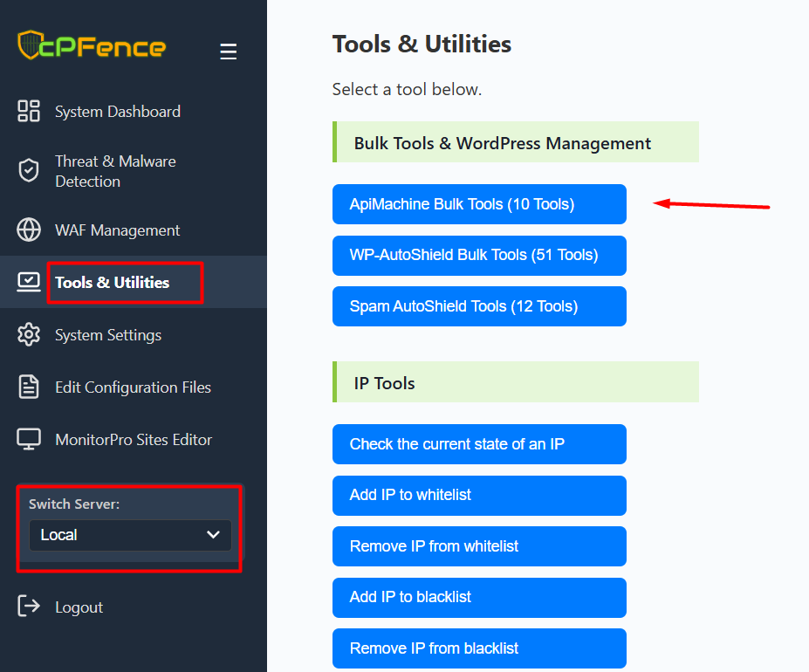Open WP-AutoShield Bulk Tools (51 Tools)
The height and width of the screenshot is (672, 809).
click(479, 256)
